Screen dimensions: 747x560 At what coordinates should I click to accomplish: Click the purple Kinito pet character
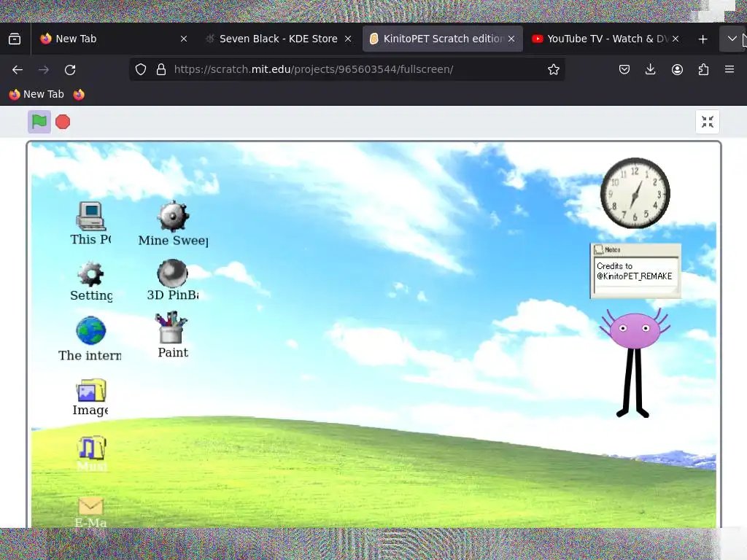tap(635, 363)
